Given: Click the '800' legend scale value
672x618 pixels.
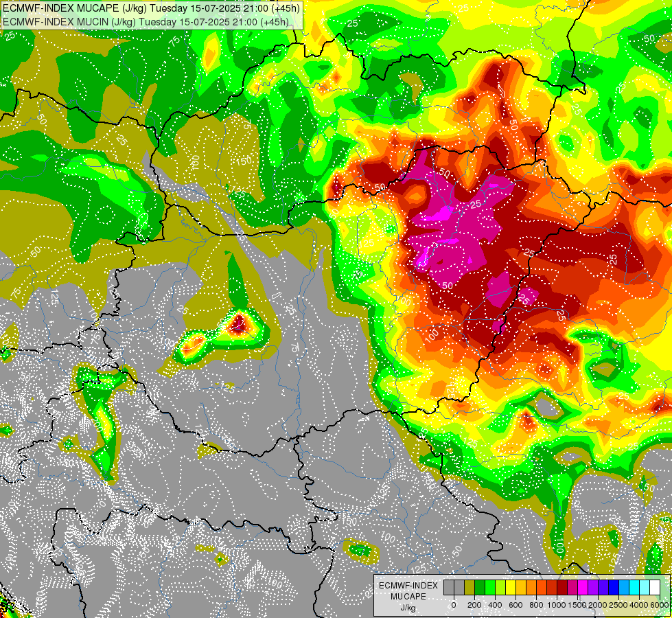Looking at the screenshot, I should (536, 605).
